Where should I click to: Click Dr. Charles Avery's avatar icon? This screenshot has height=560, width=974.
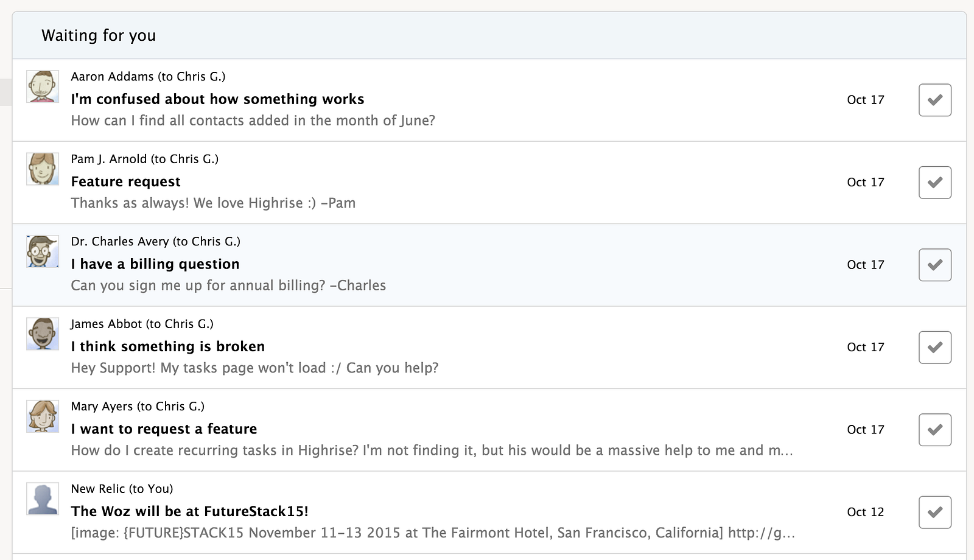[43, 251]
